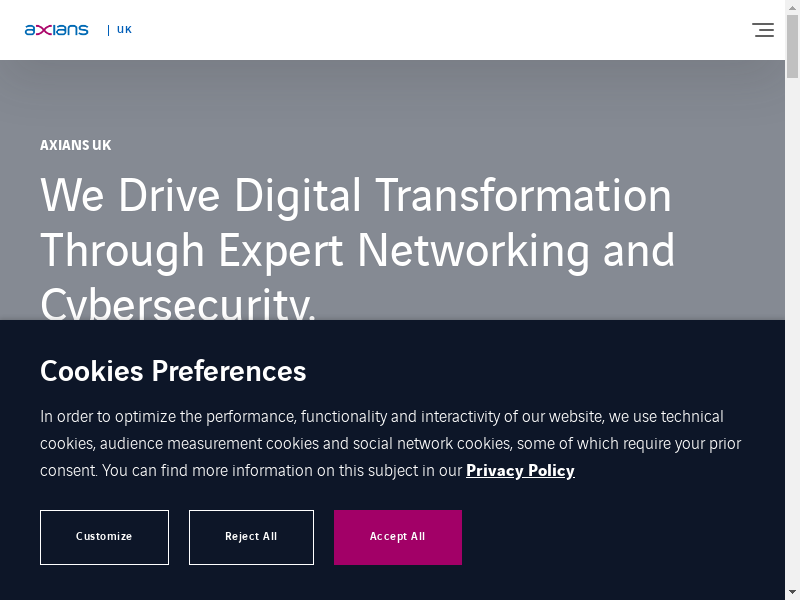Click the 'Through Expert Networking and' headline line
The image size is (800, 600).
coord(357,250)
